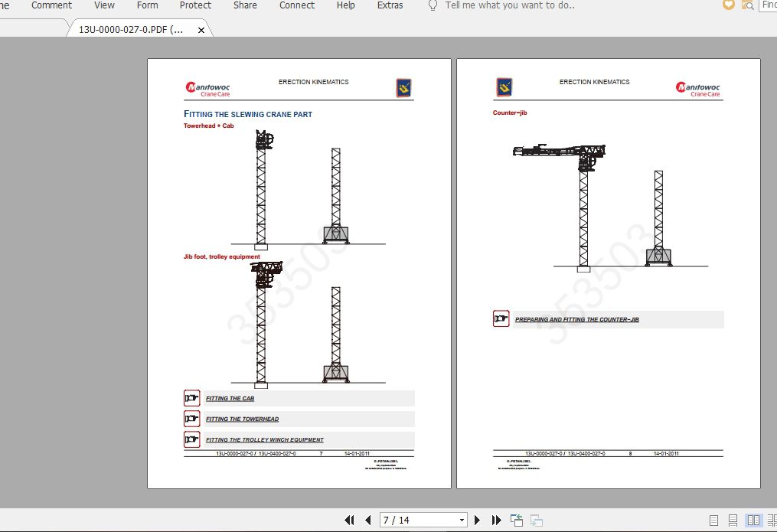This screenshot has width=777, height=532.
Task: Toggle continuous facing page layout
Action: (x=772, y=520)
